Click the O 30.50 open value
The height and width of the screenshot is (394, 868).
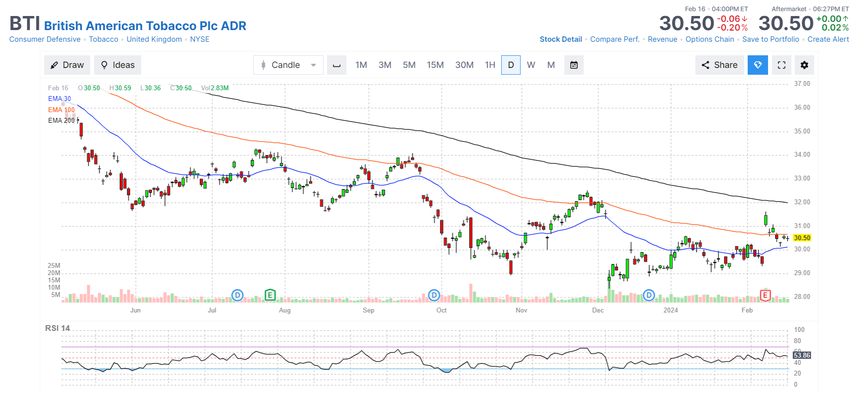click(x=89, y=88)
